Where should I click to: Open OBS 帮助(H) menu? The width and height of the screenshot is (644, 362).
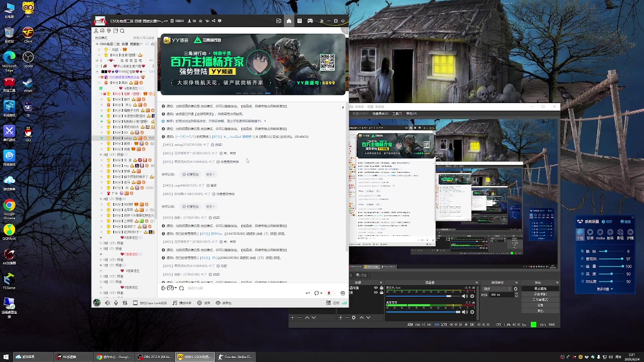pyautogui.click(x=412, y=114)
